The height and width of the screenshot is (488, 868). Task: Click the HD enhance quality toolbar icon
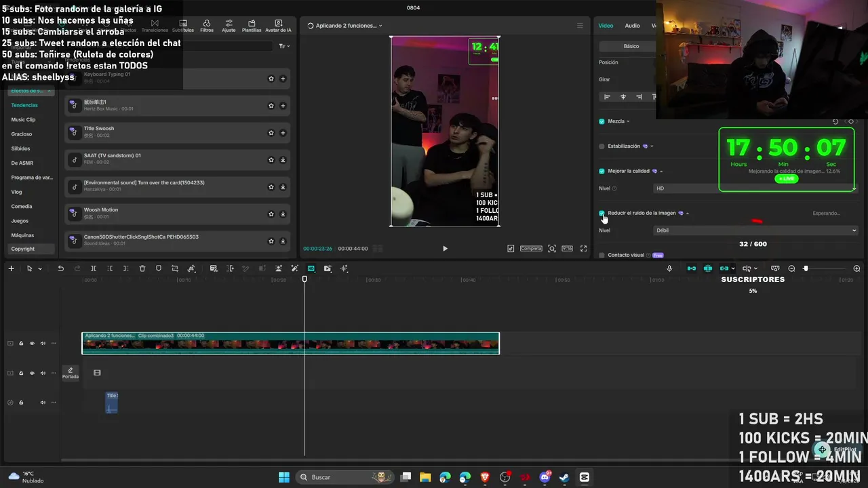[311, 268]
